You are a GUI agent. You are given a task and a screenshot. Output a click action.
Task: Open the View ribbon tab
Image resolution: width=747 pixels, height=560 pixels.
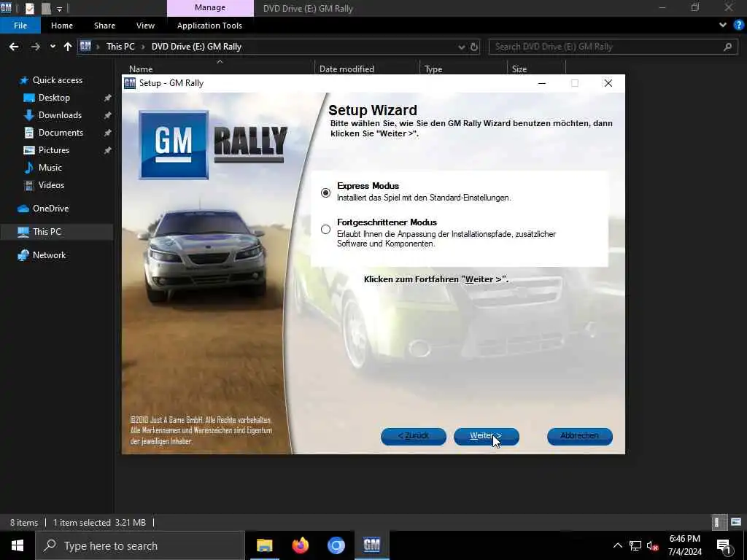pyautogui.click(x=145, y=26)
